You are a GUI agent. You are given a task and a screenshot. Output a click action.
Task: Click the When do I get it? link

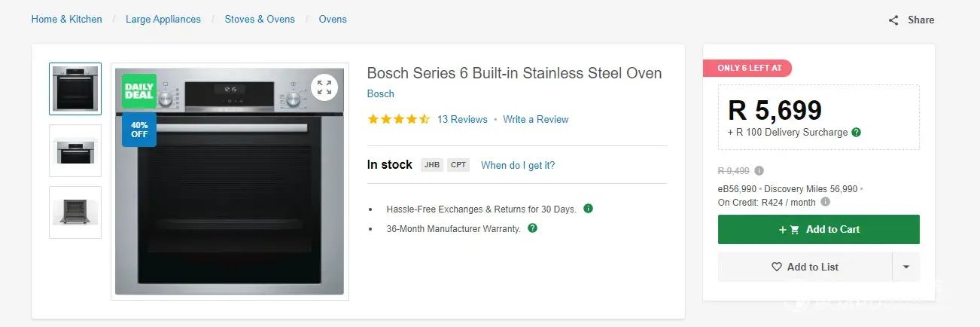point(518,165)
